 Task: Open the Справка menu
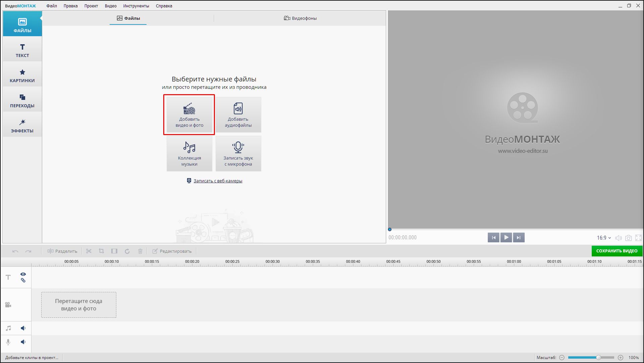164,6
